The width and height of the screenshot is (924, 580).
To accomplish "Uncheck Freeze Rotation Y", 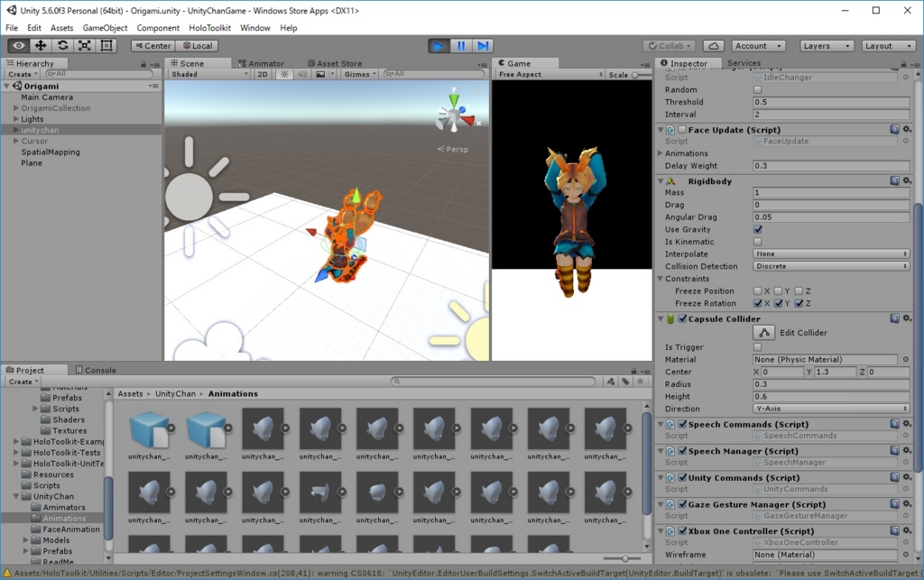I will coord(778,303).
